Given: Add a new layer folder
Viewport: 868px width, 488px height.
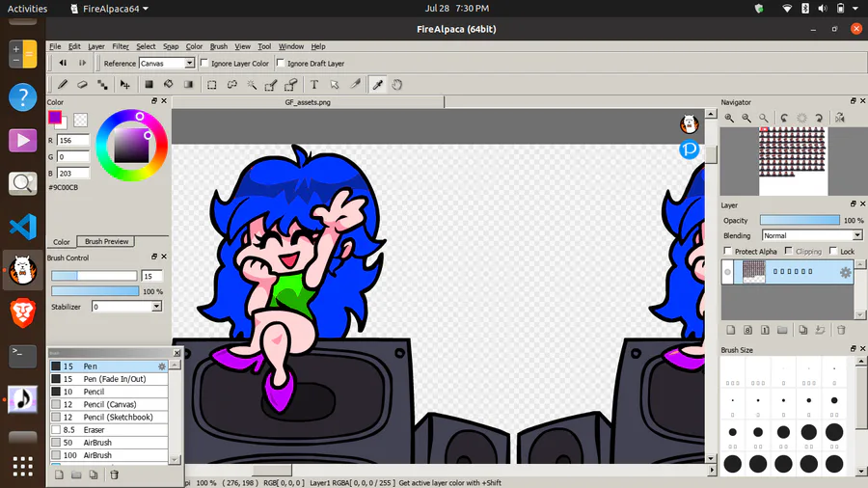Looking at the screenshot, I should pos(782,330).
